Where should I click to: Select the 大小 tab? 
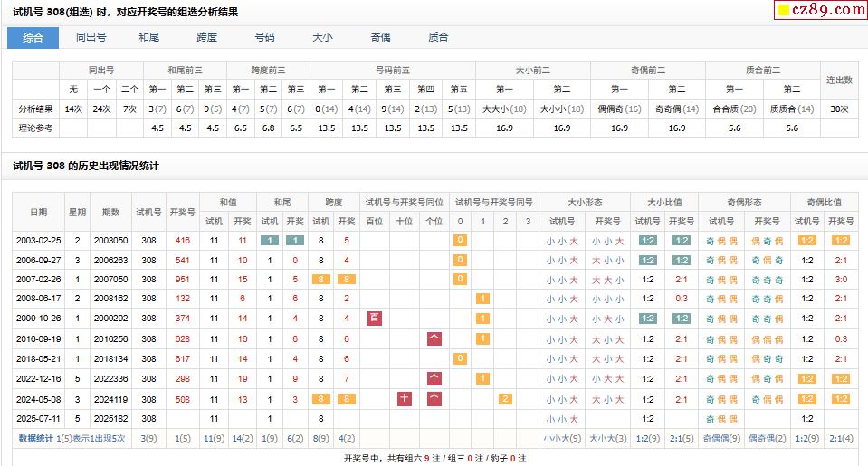tap(322, 37)
